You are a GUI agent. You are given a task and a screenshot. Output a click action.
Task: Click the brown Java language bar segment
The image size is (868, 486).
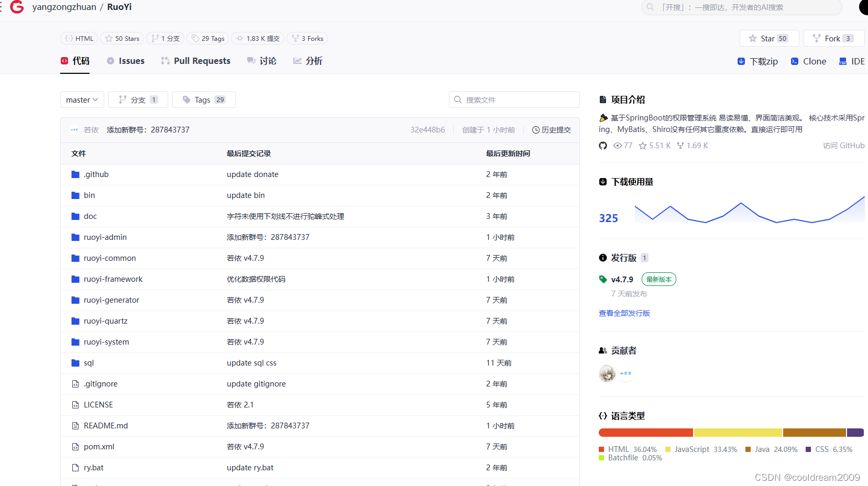(815, 433)
